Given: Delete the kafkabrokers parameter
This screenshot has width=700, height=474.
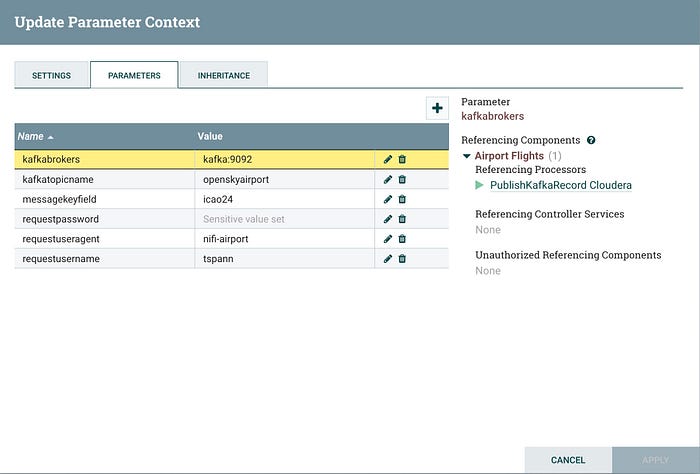Looking at the screenshot, I should pos(402,159).
